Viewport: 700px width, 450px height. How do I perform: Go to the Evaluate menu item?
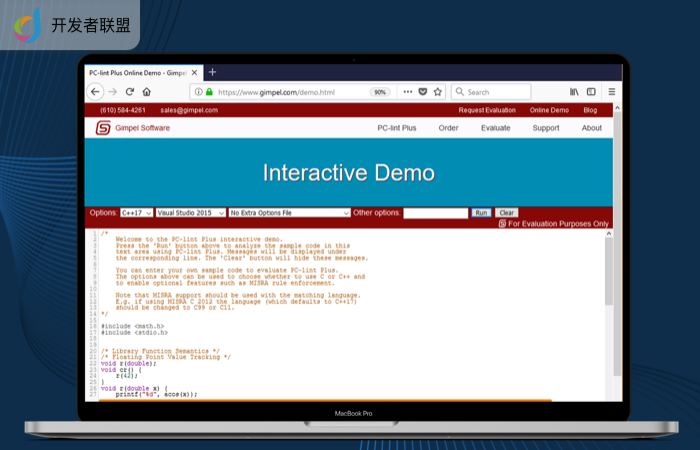pyautogui.click(x=495, y=128)
